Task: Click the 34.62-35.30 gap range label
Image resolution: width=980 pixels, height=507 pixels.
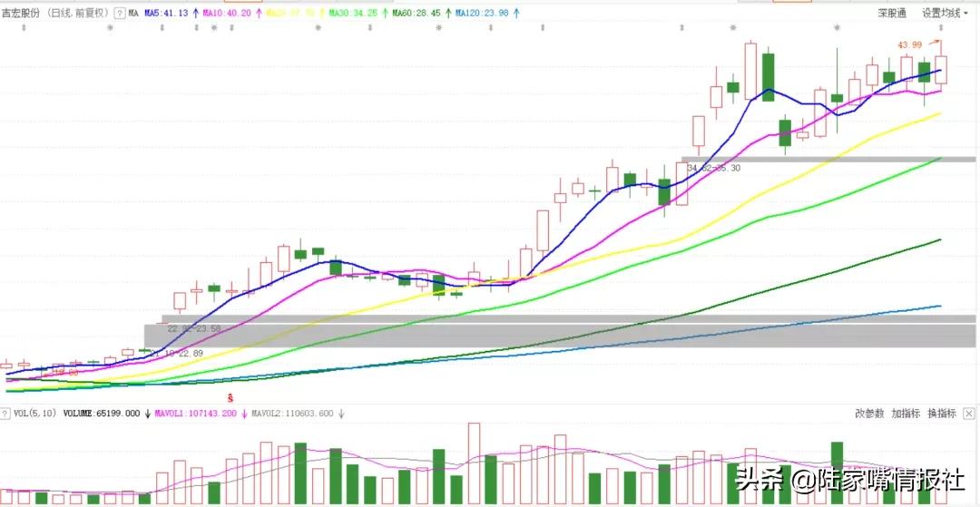Action: coord(714,168)
